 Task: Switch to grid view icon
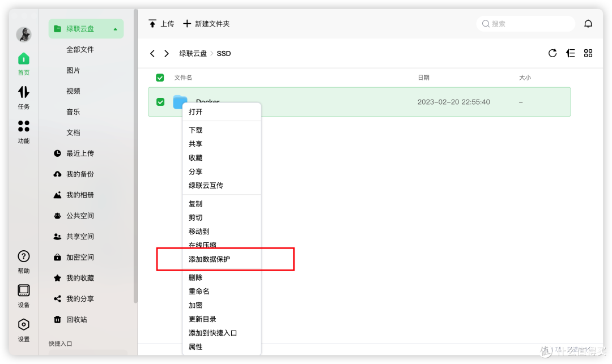pyautogui.click(x=588, y=53)
